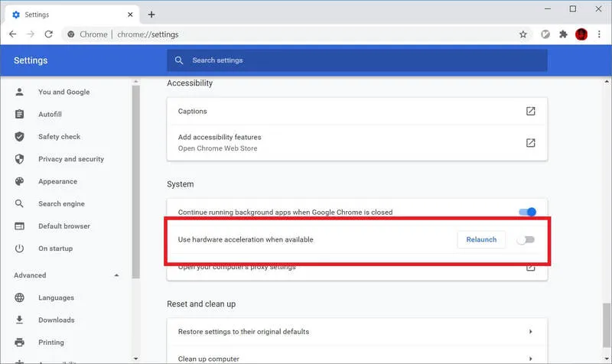This screenshot has height=364, width=612.
Task: Reload the settings page
Action: (48, 34)
